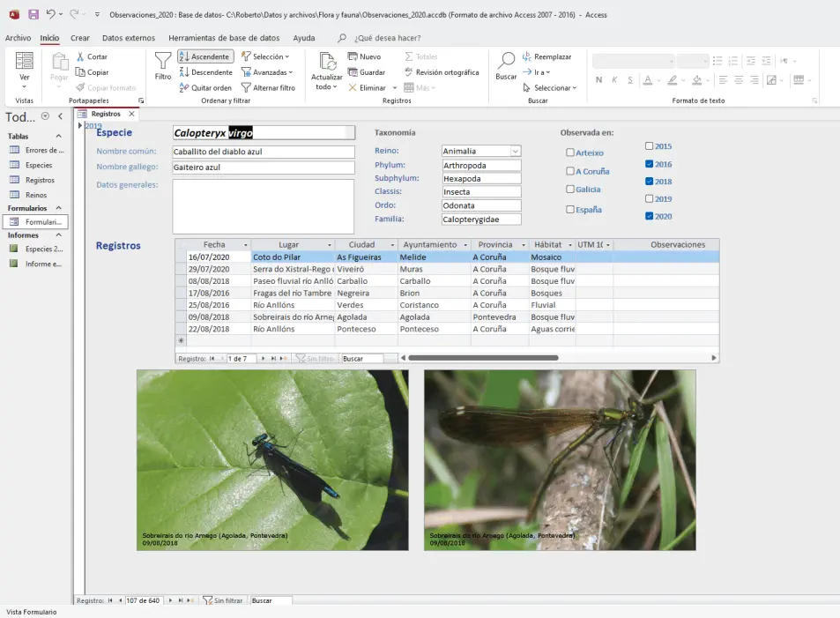Switch to the Crear ribbon tab
The image size is (840, 618).
(x=80, y=38)
